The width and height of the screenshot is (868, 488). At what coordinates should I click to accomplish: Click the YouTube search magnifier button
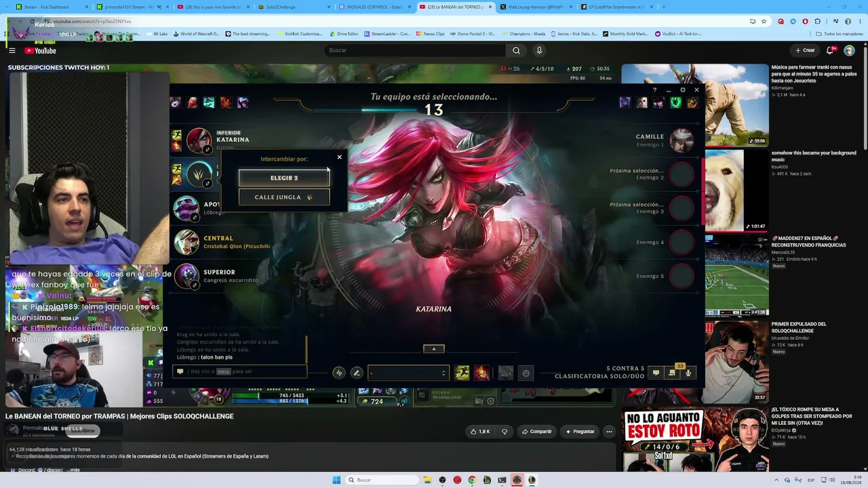516,50
